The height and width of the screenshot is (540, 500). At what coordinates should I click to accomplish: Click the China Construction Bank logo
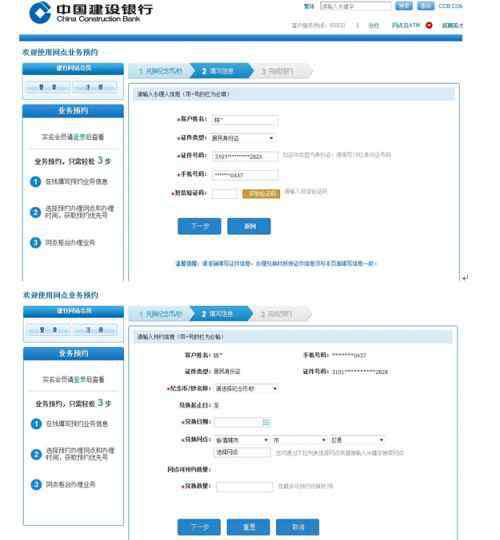click(91, 12)
